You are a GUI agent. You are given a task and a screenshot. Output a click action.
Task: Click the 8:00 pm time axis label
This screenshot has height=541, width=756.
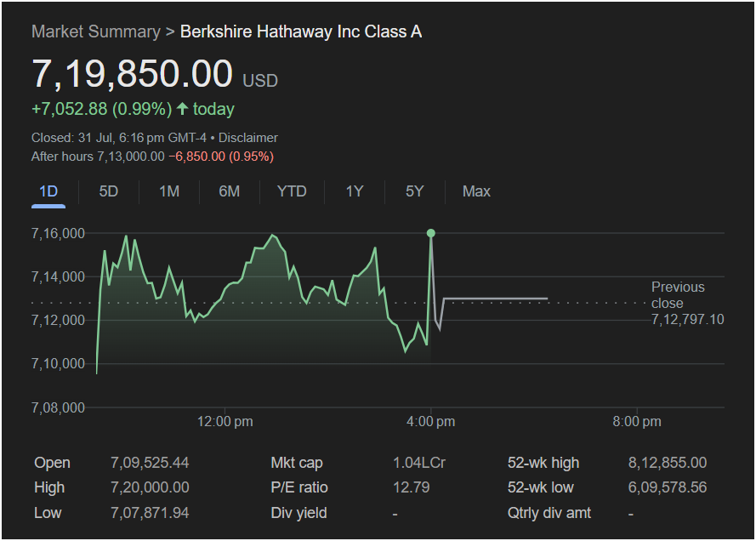(637, 421)
